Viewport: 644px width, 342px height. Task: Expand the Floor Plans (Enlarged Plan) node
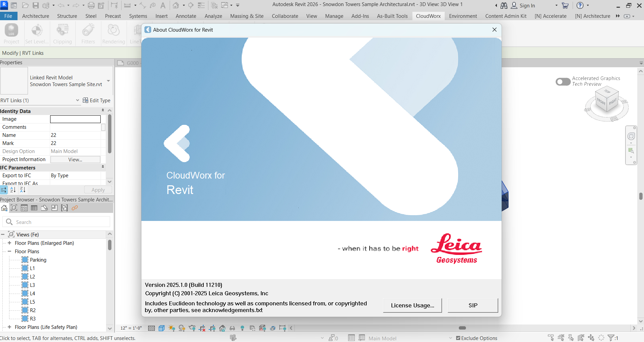click(x=9, y=243)
